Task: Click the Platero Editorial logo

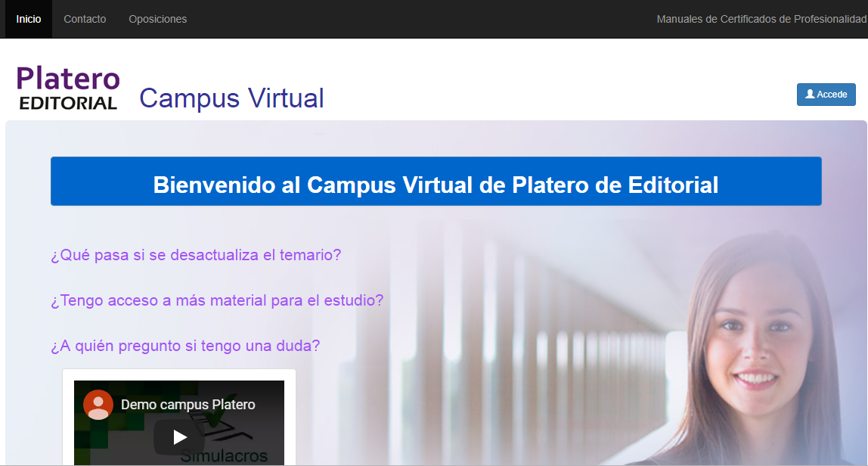Action: 67,88
